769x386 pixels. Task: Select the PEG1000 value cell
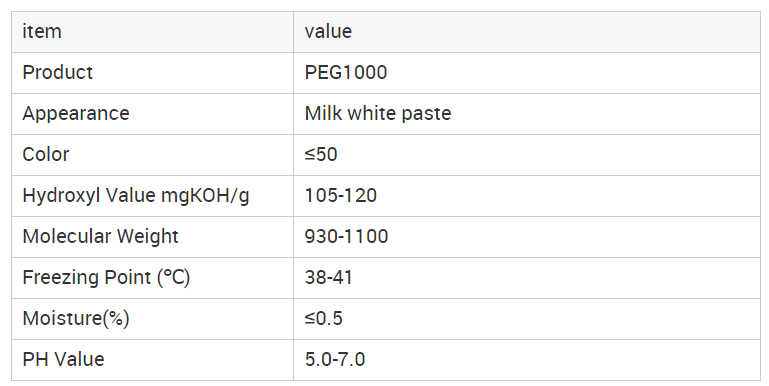pyautogui.click(x=527, y=73)
